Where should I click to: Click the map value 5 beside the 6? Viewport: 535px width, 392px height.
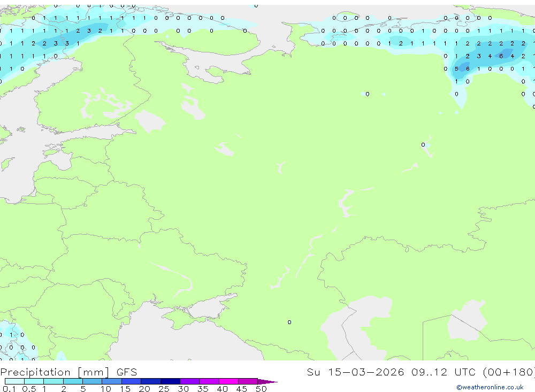tap(456, 69)
